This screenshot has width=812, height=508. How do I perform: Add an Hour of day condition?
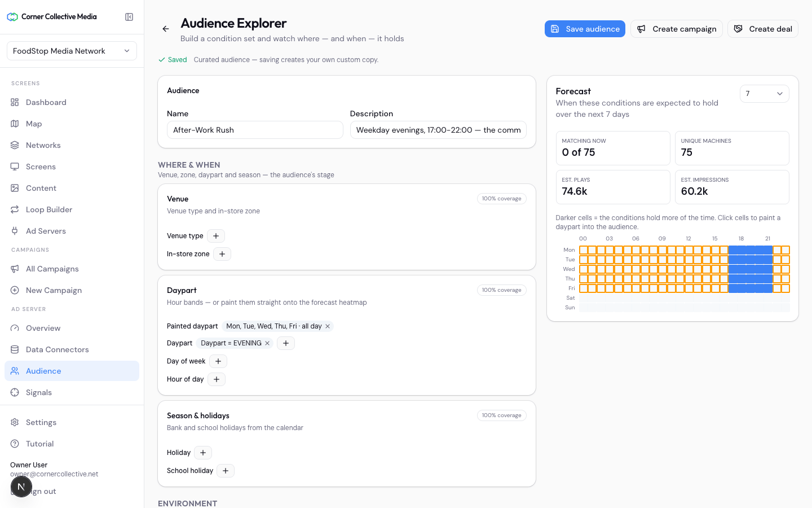point(217,379)
